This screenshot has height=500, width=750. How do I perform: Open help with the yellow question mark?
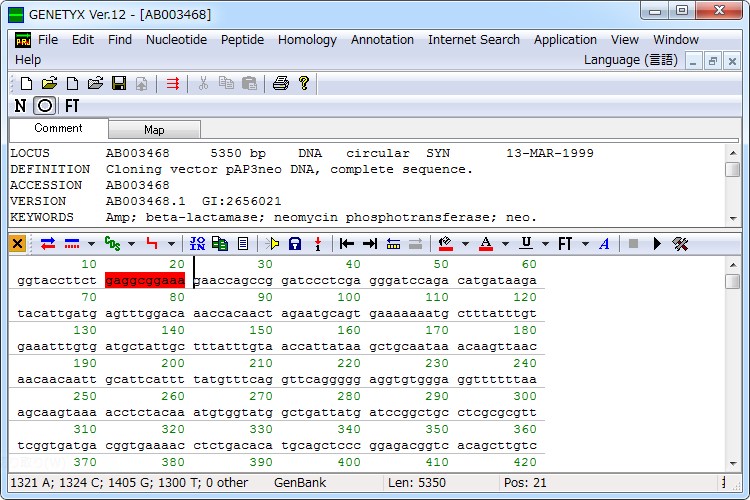[304, 84]
